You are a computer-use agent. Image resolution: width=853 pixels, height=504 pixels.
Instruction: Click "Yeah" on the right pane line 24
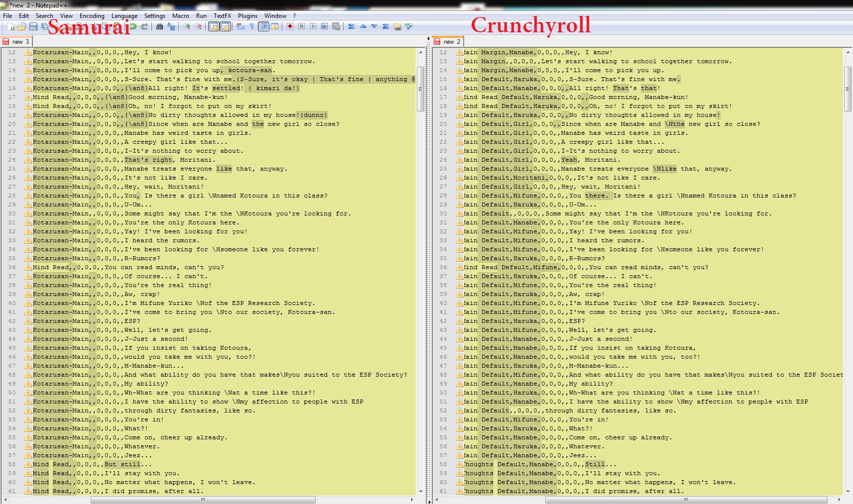(x=569, y=160)
